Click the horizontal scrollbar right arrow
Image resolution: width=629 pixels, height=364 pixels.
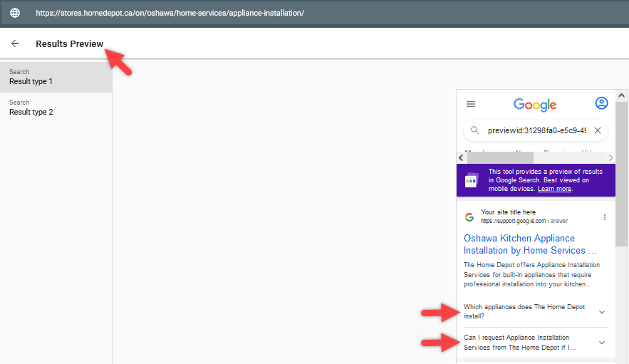(x=610, y=157)
